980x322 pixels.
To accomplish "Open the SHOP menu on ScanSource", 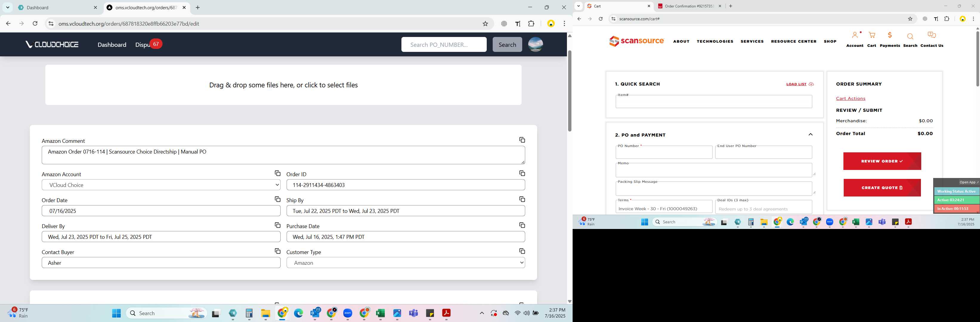I will 830,41.
